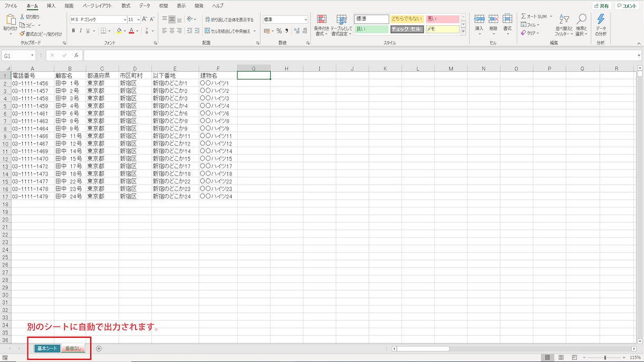Click the Analyze Data (データの分析) icon
Image resolution: width=644 pixels, height=362 pixels.
(x=601, y=20)
